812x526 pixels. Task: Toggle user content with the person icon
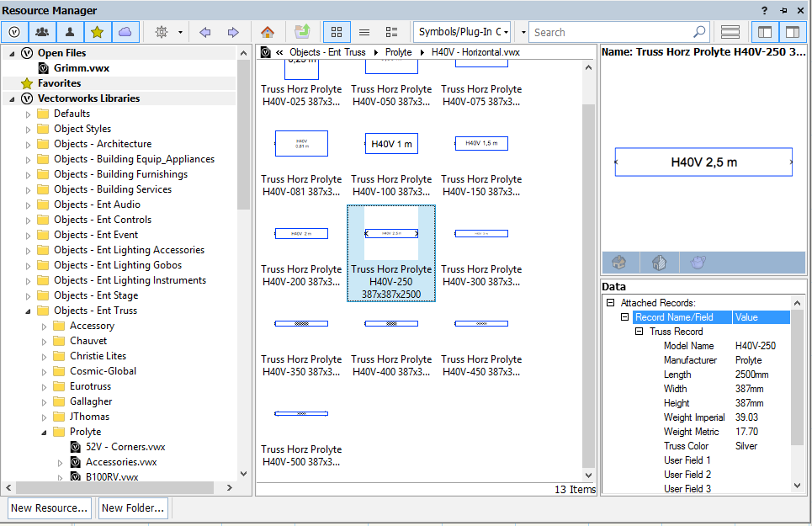click(70, 31)
